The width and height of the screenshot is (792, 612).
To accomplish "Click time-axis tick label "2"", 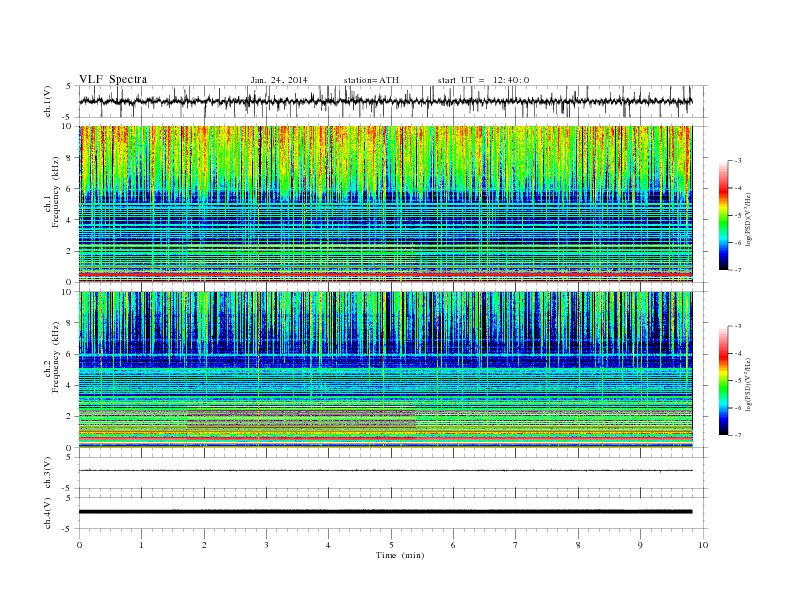I will coord(204,545).
